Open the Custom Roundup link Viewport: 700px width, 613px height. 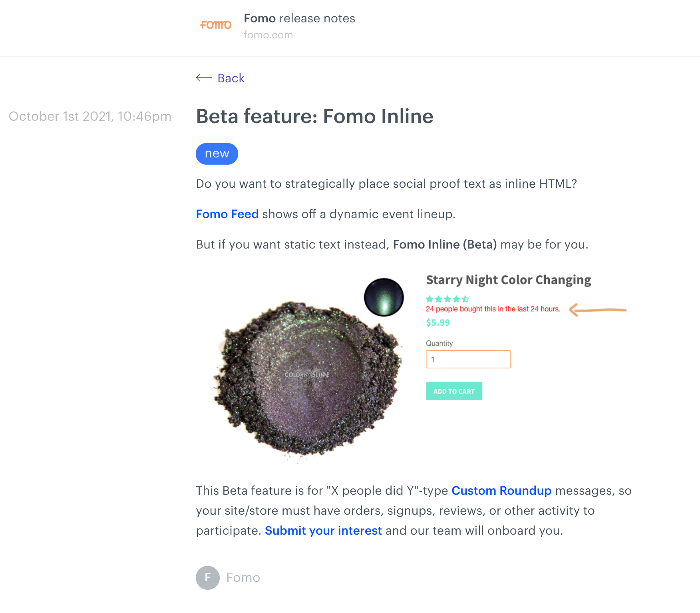click(501, 491)
